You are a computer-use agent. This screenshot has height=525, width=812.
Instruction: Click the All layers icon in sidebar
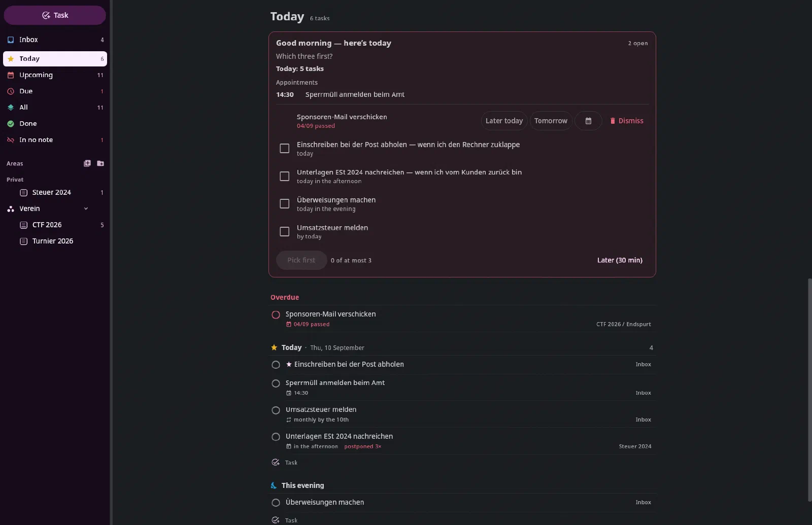pos(11,108)
